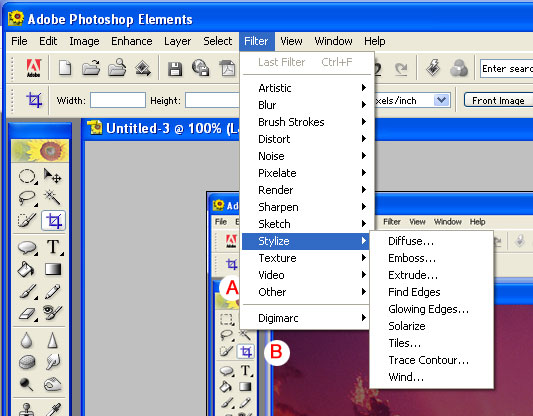533x416 pixels.
Task: Click the Height input field
Action: pyautogui.click(x=212, y=100)
